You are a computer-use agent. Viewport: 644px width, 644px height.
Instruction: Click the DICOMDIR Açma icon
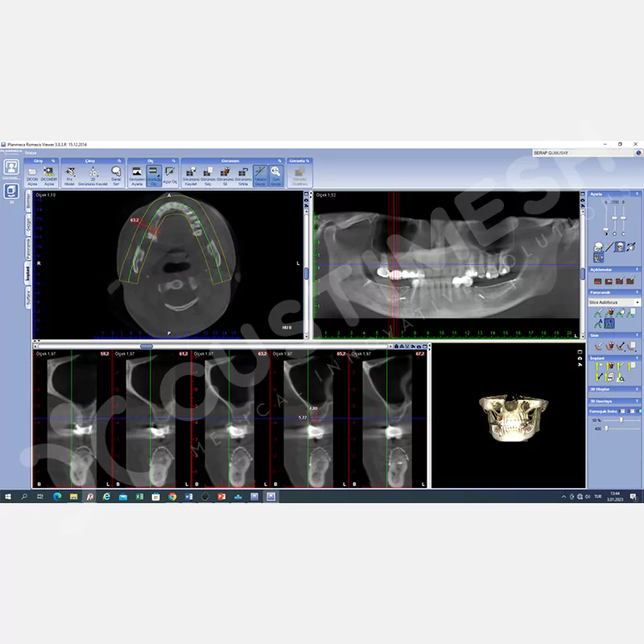[49, 172]
